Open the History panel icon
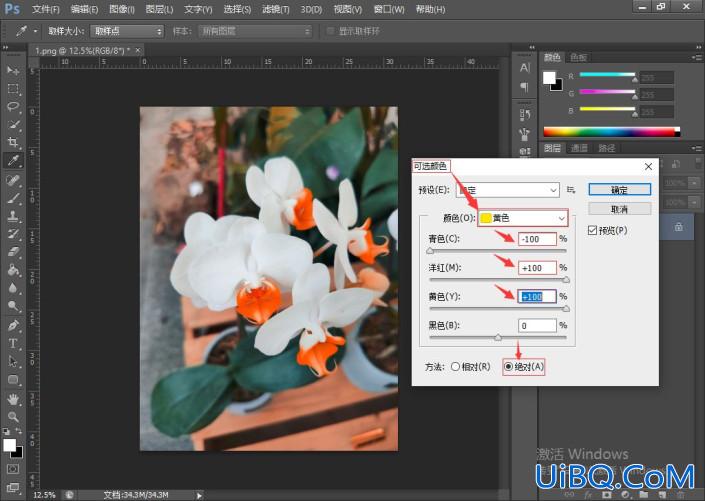 tap(525, 115)
